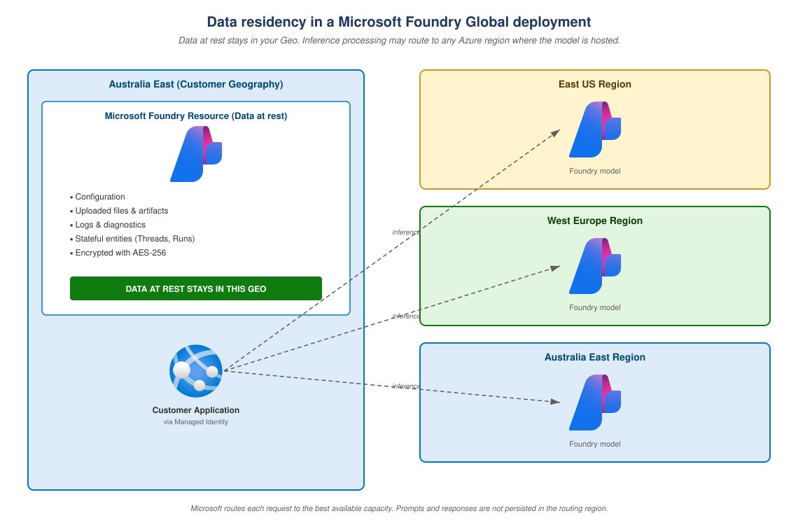Click the 'Uploaded files & artifacts' bullet
This screenshot has height=532, width=798.
pyautogui.click(x=119, y=211)
